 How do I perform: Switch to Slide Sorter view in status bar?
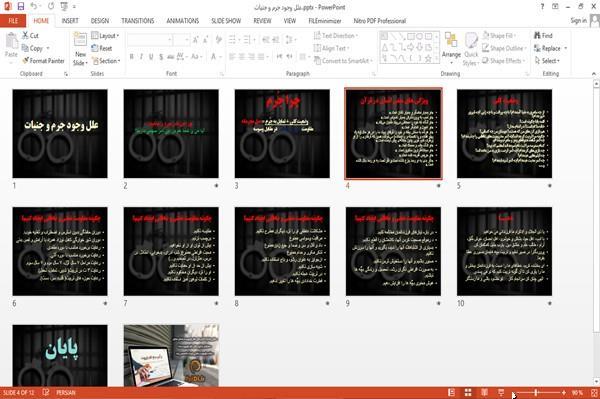(468, 392)
